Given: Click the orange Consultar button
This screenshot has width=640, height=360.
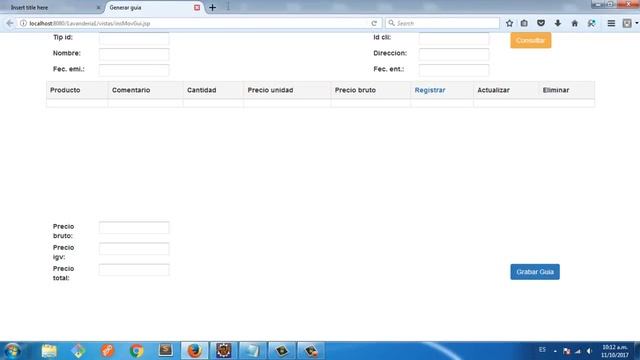Looking at the screenshot, I should (x=531, y=40).
